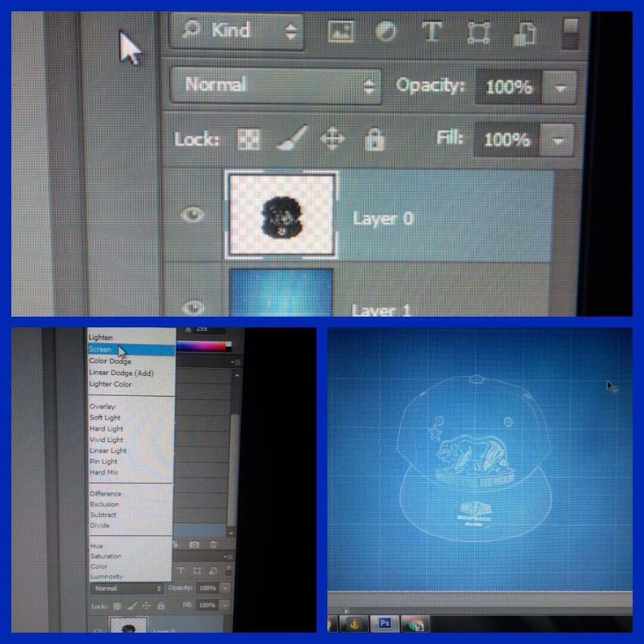This screenshot has width=644, height=644.
Task: Select lock transparent pixels checkerboard icon in enlarged panel
Action: [x=248, y=139]
